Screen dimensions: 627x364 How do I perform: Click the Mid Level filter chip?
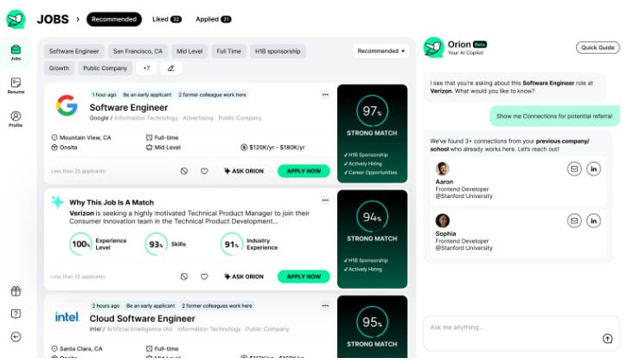click(x=189, y=51)
